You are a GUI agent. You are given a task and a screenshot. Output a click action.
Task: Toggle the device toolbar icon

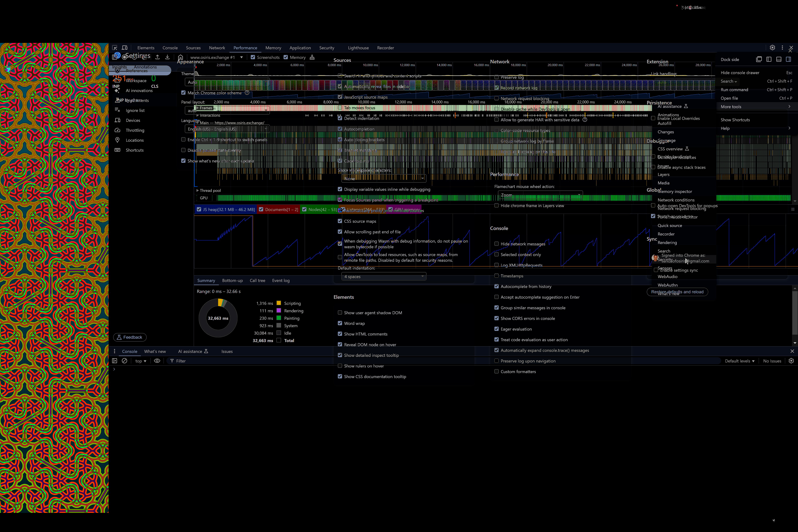125,48
